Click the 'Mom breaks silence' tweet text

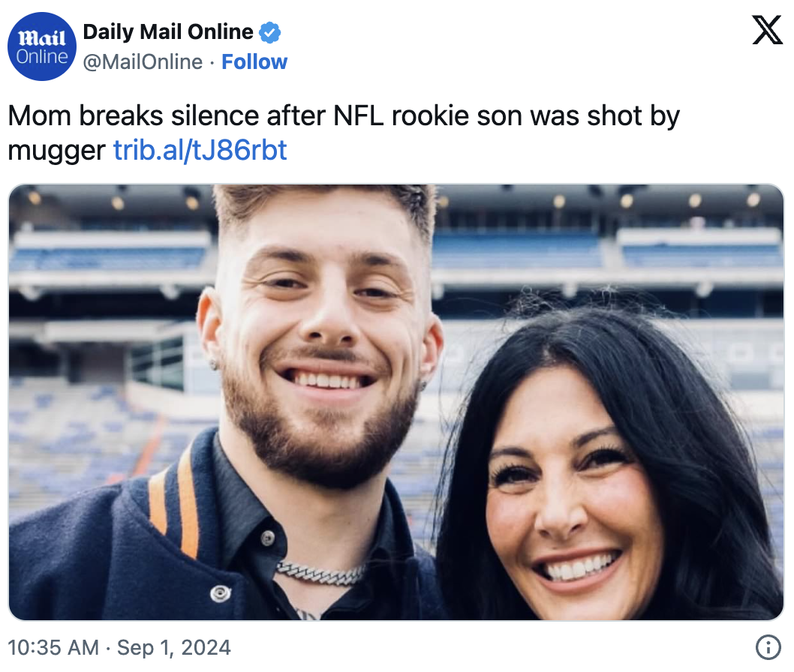[150, 116]
